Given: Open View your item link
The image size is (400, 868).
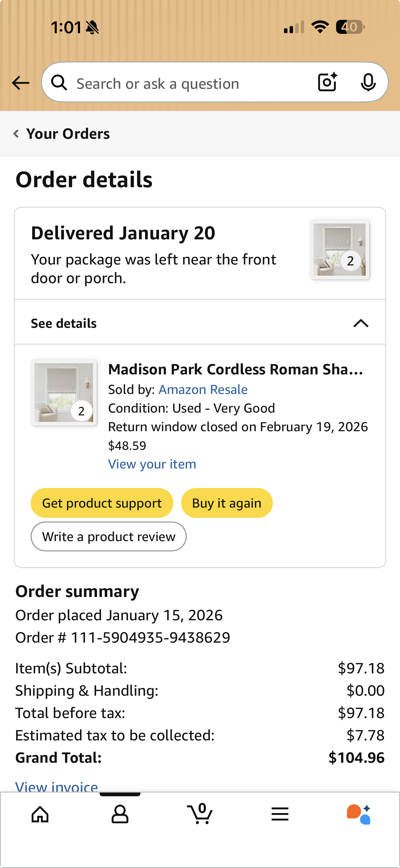Looking at the screenshot, I should point(152,464).
